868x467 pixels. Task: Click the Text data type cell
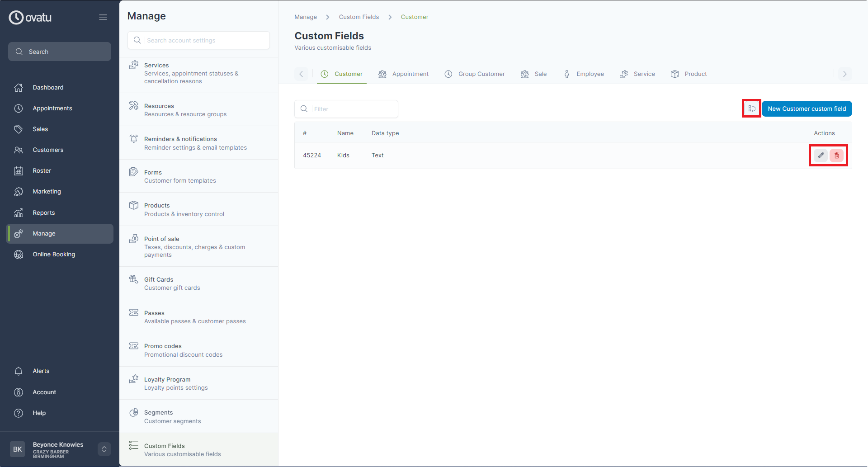(377, 155)
